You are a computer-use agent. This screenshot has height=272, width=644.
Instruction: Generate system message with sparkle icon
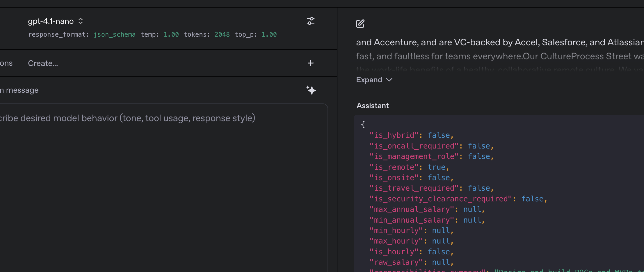(x=311, y=90)
